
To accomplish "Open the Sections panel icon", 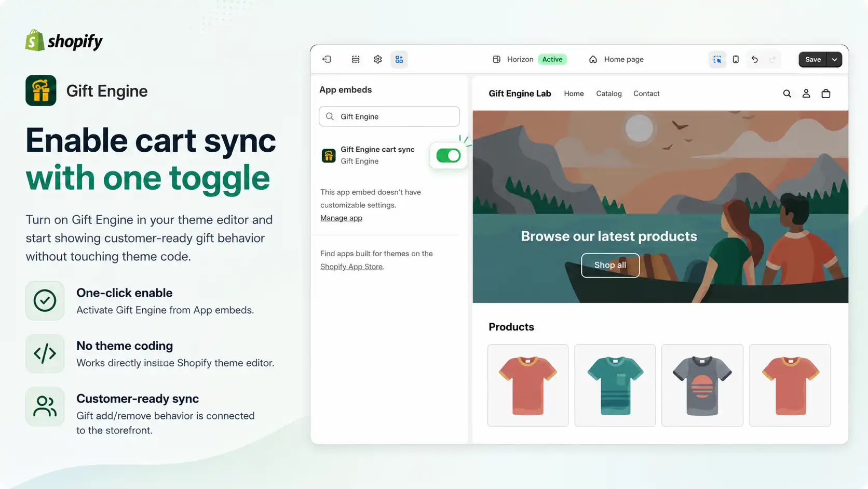I will [356, 59].
